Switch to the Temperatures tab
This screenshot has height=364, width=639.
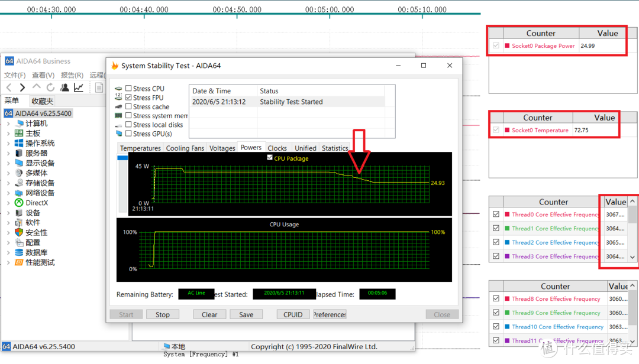pos(140,148)
